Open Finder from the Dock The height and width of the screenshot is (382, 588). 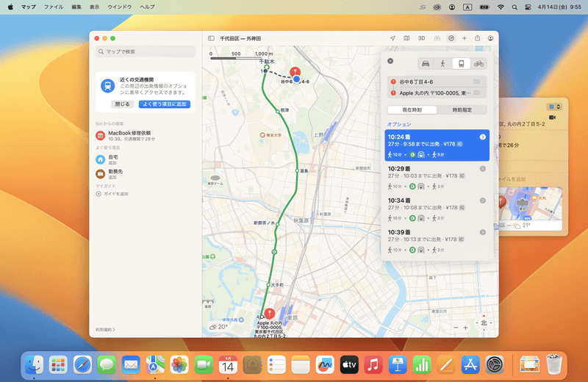click(x=34, y=365)
